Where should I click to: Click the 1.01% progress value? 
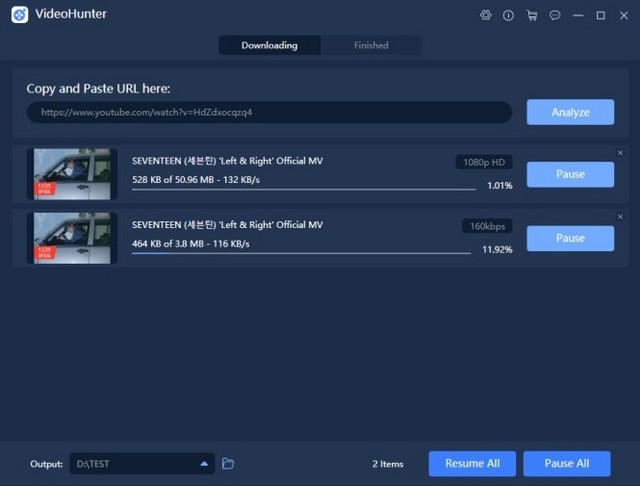pyautogui.click(x=500, y=186)
